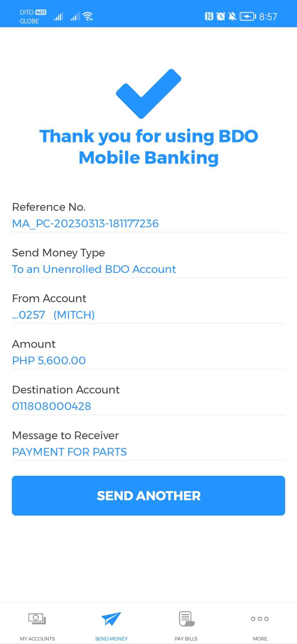Tap the NFC status bar icon
Image resolution: width=297 pixels, height=644 pixels.
click(x=209, y=16)
